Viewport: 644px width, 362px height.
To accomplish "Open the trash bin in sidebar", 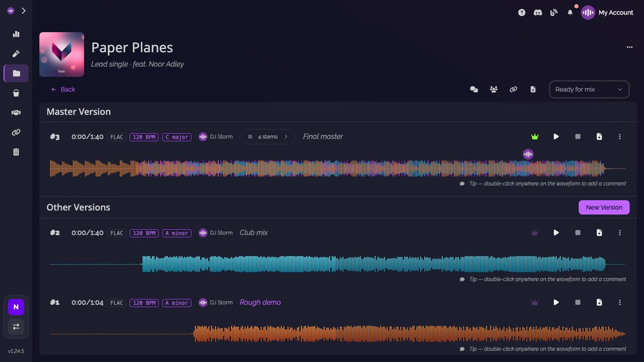I will (16, 152).
